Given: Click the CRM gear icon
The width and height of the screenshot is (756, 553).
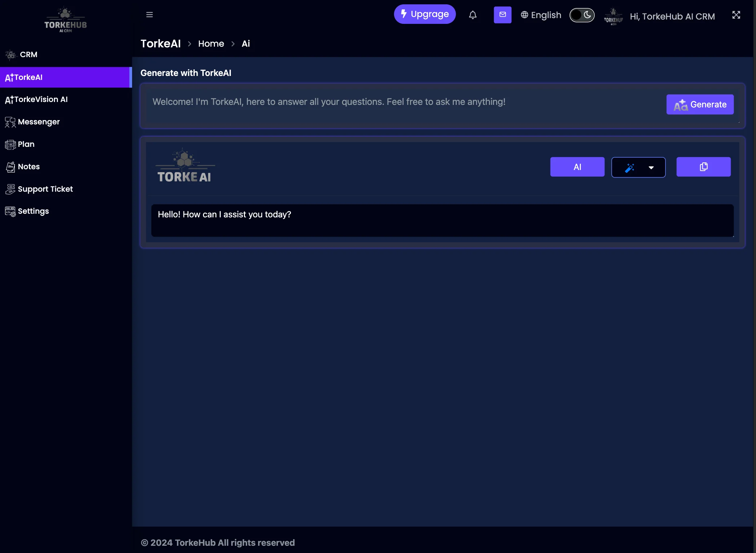Looking at the screenshot, I should click(11, 55).
